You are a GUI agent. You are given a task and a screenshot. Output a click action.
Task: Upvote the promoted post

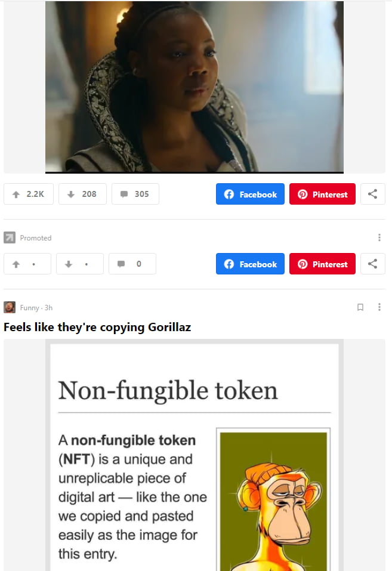click(27, 264)
